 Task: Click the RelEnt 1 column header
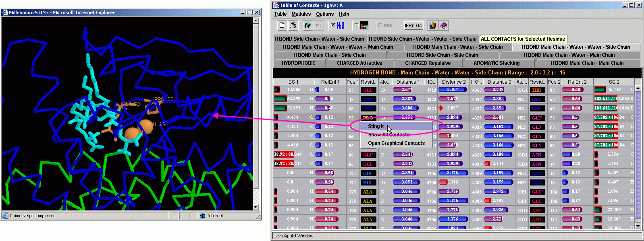(330, 82)
